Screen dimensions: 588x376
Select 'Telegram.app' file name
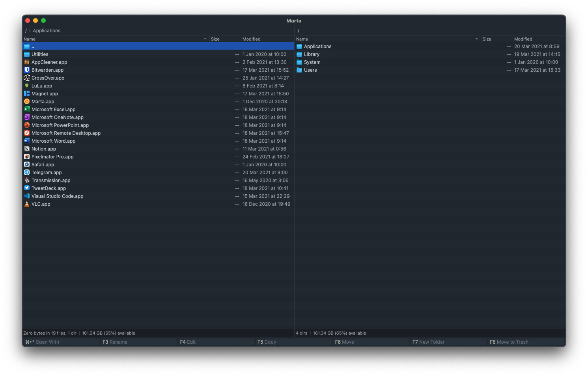click(x=47, y=173)
